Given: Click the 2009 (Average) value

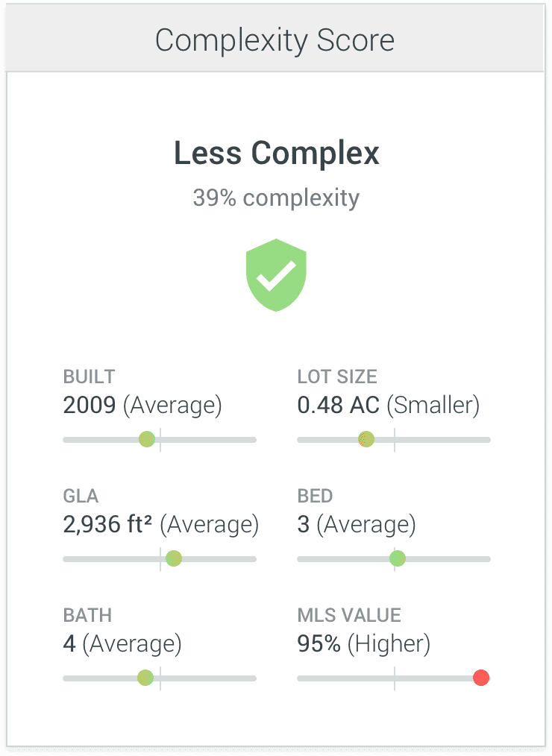Looking at the screenshot, I should [142, 405].
